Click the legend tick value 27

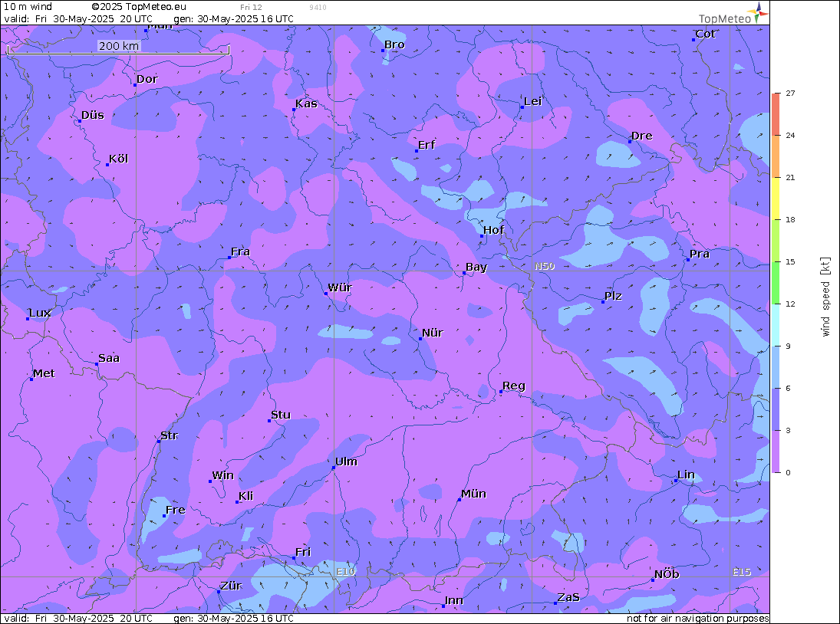click(x=790, y=93)
